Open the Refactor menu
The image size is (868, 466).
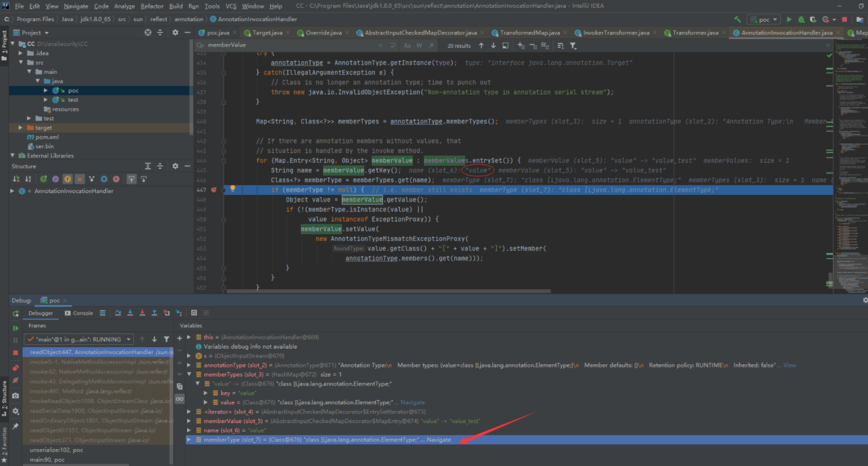[x=152, y=6]
